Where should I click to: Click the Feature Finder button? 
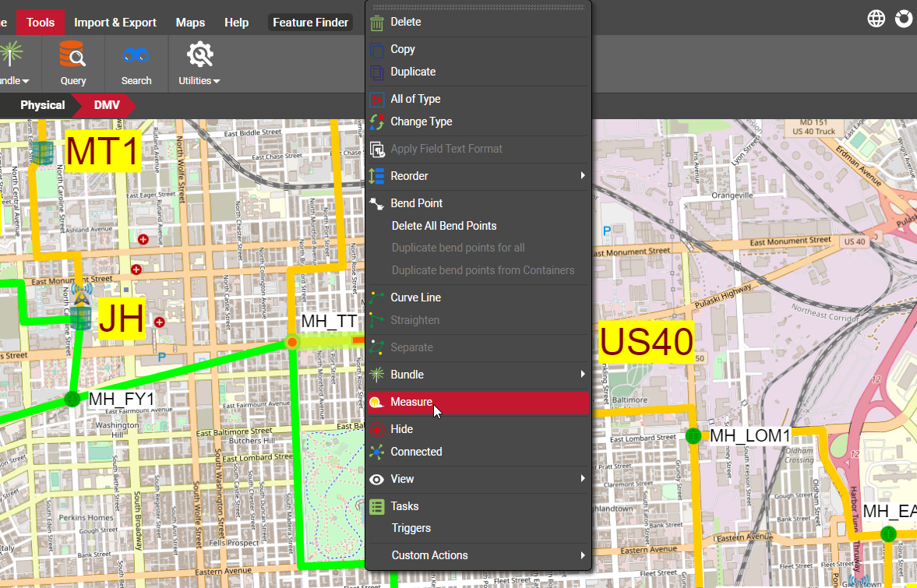(310, 22)
